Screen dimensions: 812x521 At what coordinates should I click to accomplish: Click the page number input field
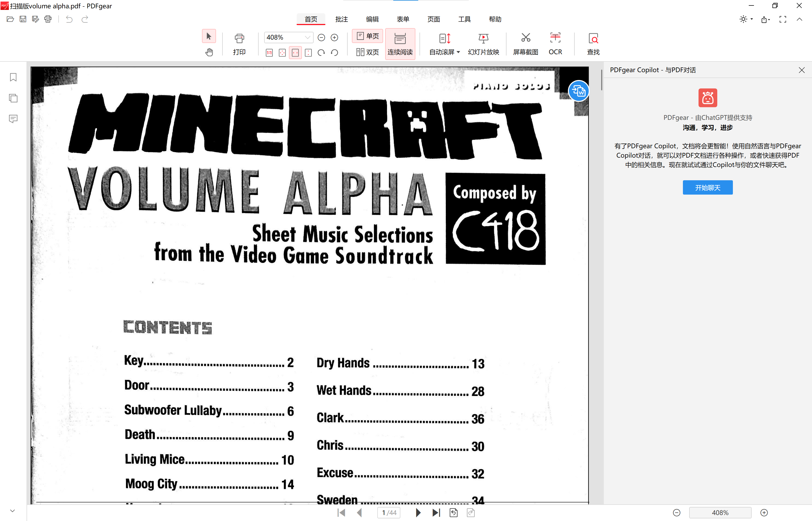click(x=389, y=513)
